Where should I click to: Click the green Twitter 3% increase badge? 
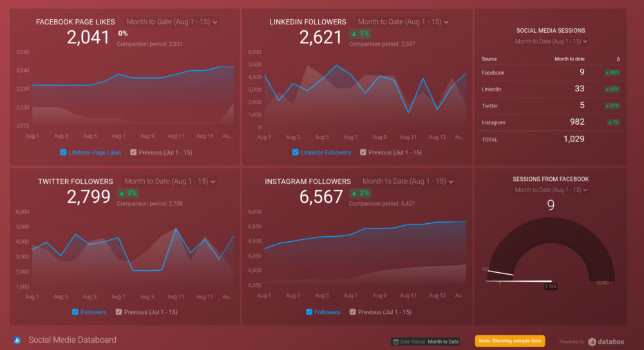pyautogui.click(x=128, y=193)
